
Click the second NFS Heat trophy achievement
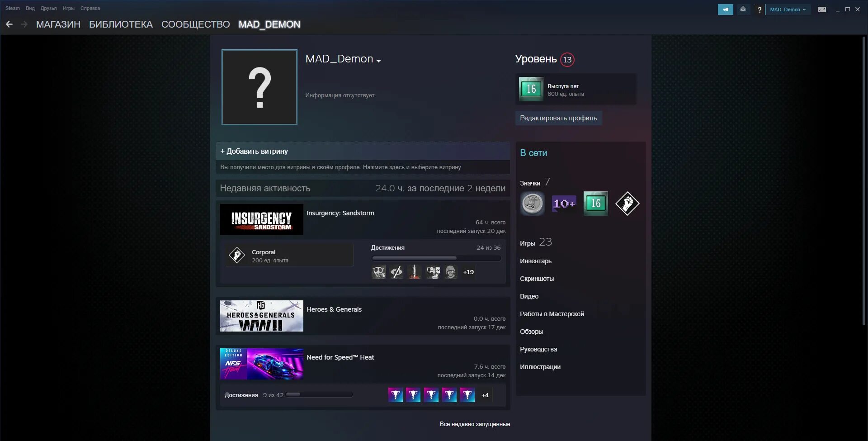coord(413,395)
